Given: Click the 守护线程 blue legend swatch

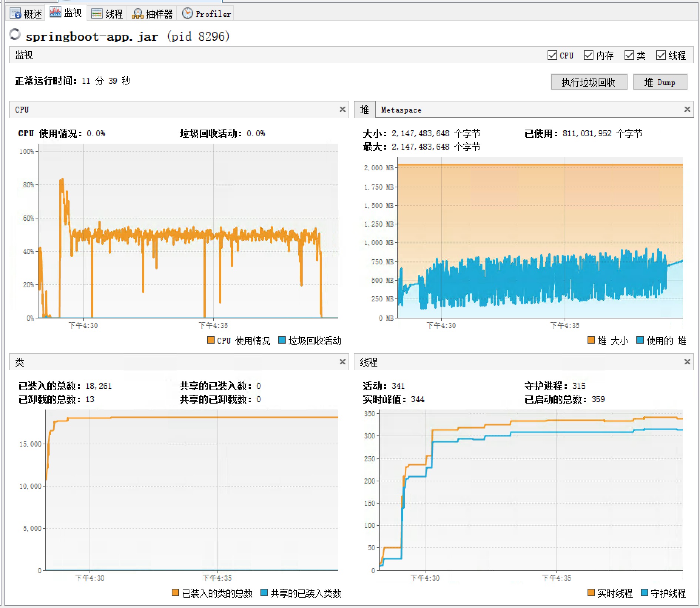Looking at the screenshot, I should pyautogui.click(x=645, y=592).
